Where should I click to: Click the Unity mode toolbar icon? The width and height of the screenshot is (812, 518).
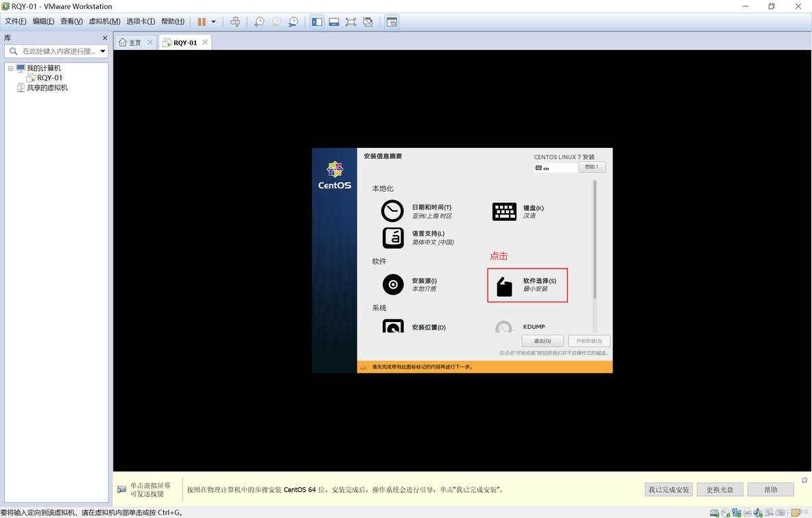(368, 22)
